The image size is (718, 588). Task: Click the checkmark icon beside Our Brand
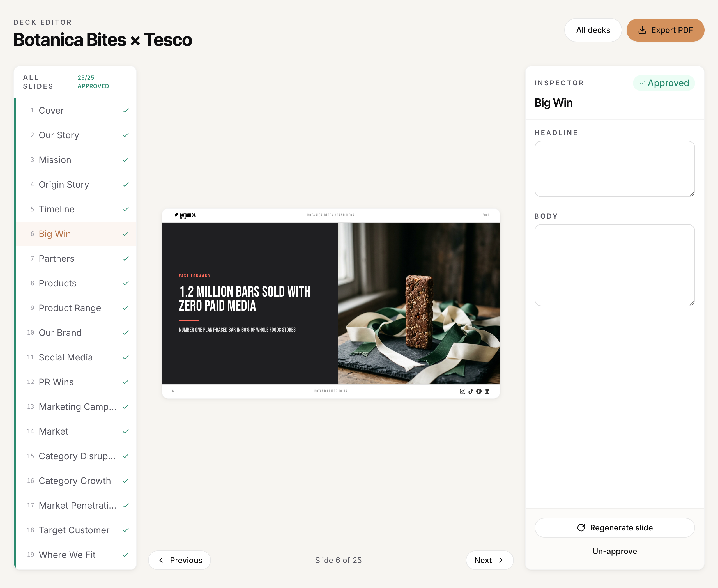126,333
